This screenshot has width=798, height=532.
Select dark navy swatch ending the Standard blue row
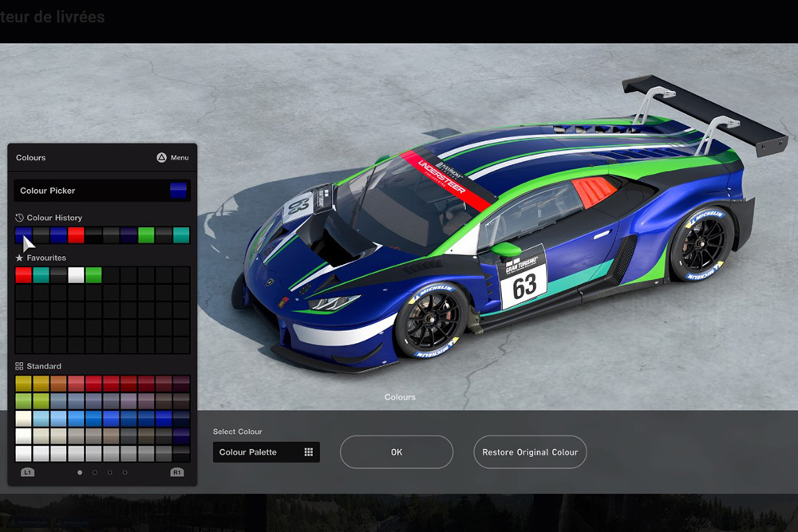(x=181, y=419)
